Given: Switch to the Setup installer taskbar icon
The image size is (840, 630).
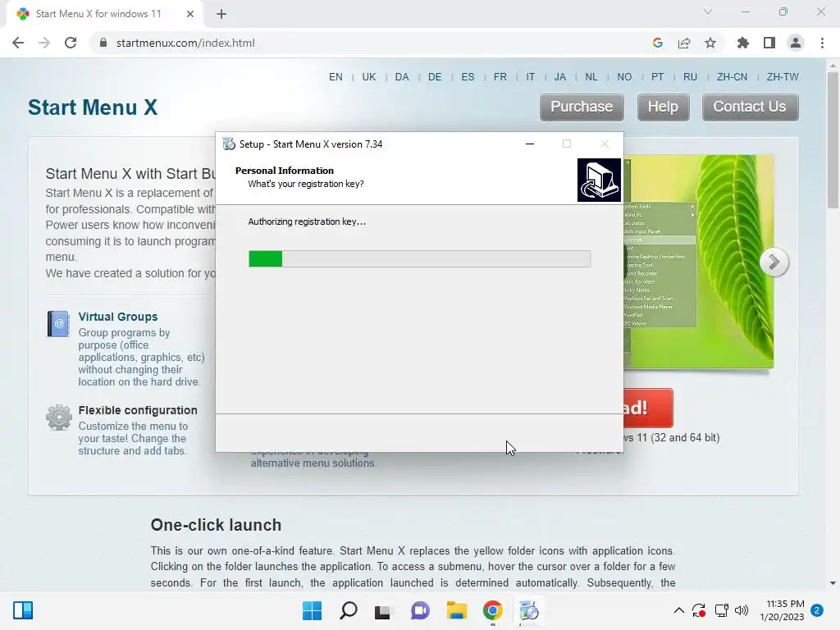Looking at the screenshot, I should coord(529,610).
